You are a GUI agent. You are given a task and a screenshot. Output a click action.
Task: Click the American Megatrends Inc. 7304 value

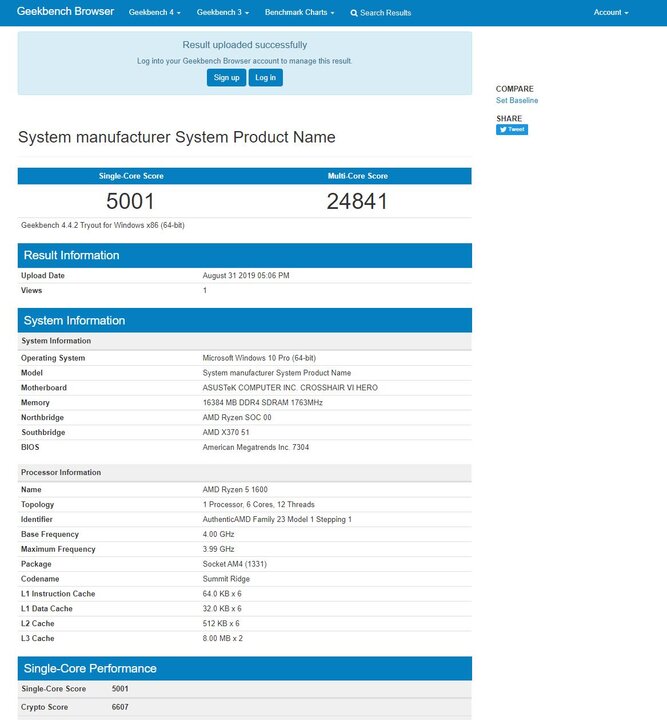click(x=256, y=447)
